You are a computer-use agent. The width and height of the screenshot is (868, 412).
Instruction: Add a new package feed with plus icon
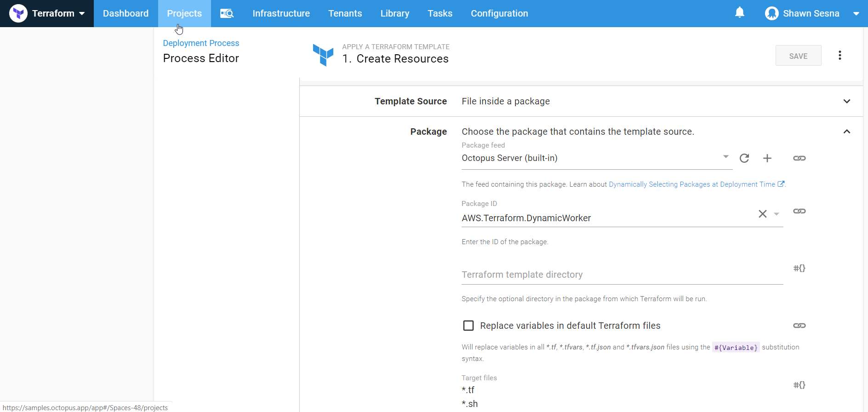pos(767,158)
